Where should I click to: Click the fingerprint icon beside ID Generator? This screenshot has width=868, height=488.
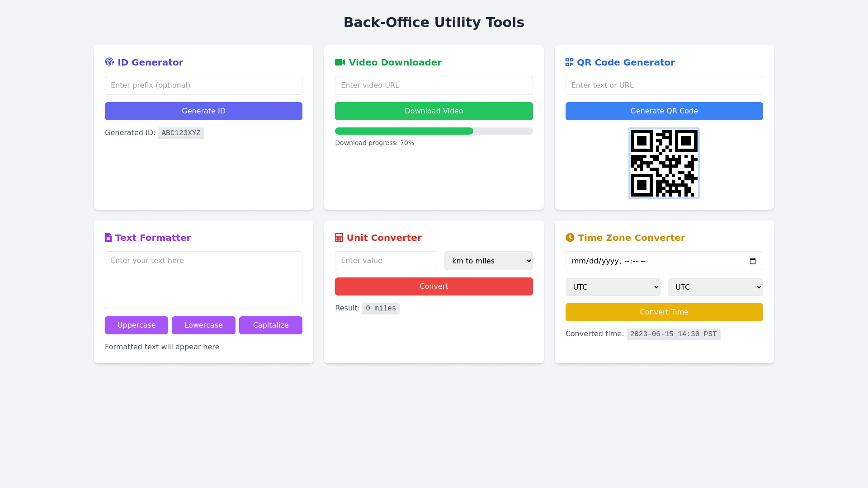(x=109, y=62)
